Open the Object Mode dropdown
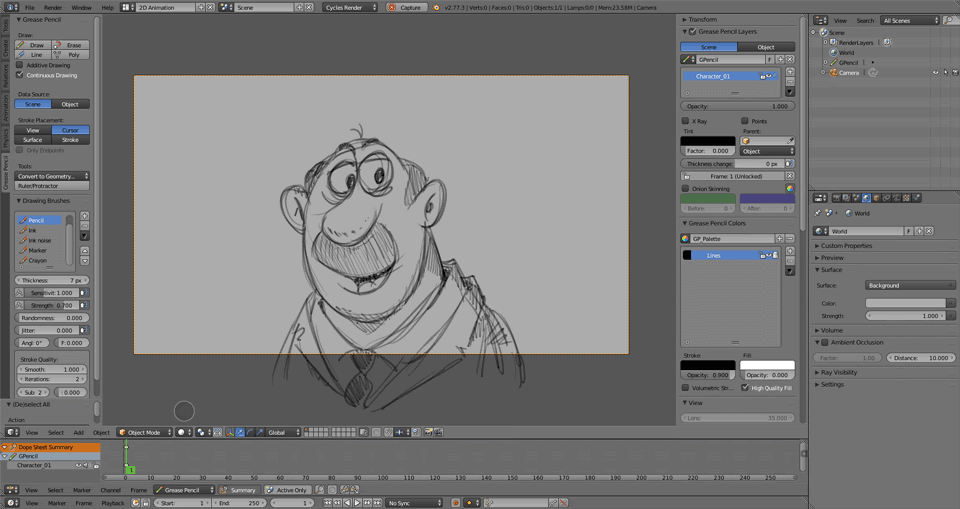The image size is (960, 509). pos(144,433)
